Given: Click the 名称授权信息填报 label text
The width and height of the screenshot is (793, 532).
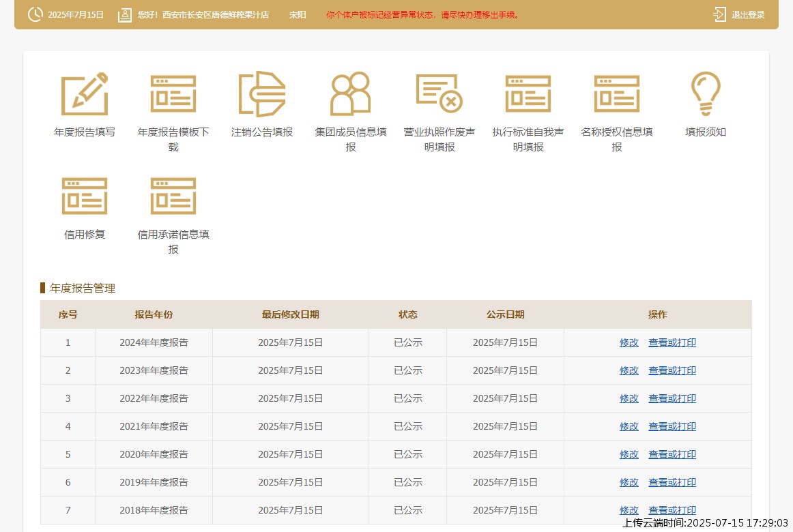Looking at the screenshot, I should click(616, 139).
